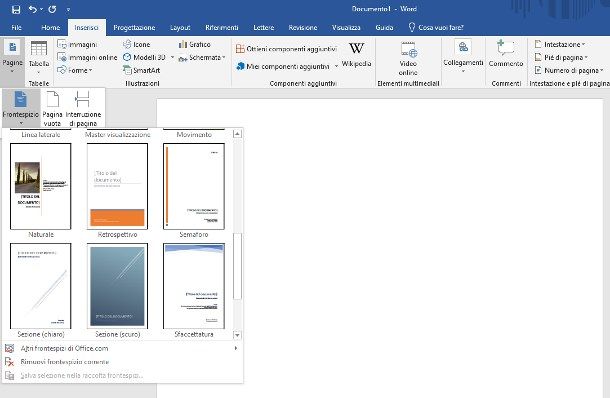Click the cover page gallery scrollbar thumb
Screen dimensions: 610x398
click(x=237, y=266)
